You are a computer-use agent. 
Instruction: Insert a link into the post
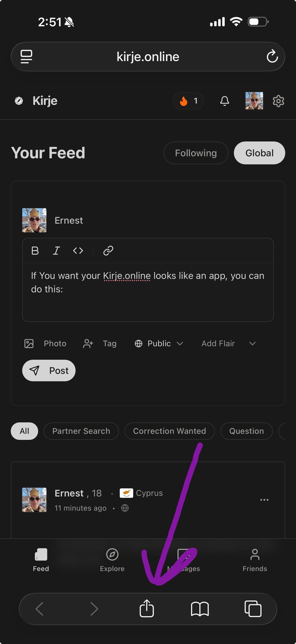coord(108,251)
